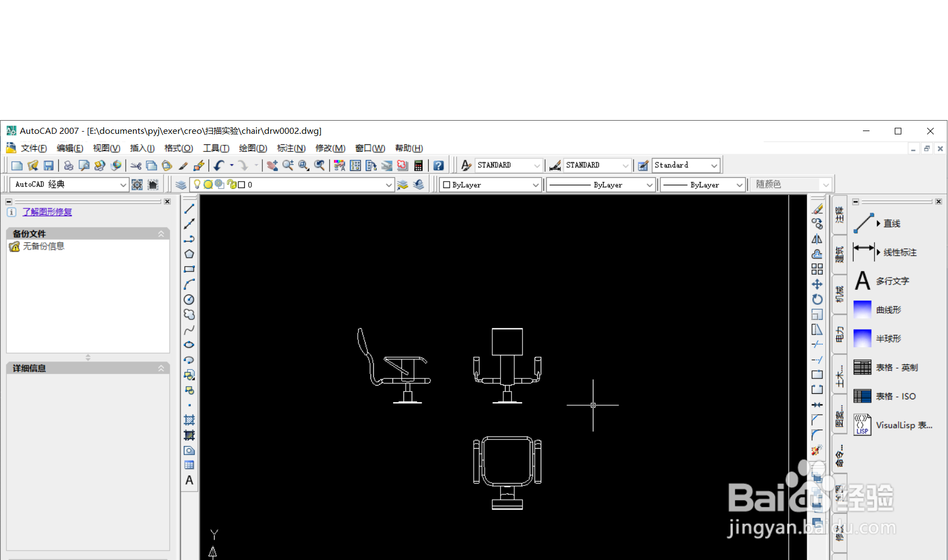Click the Copy icon
This screenshot has height=560, width=948.
(x=152, y=165)
